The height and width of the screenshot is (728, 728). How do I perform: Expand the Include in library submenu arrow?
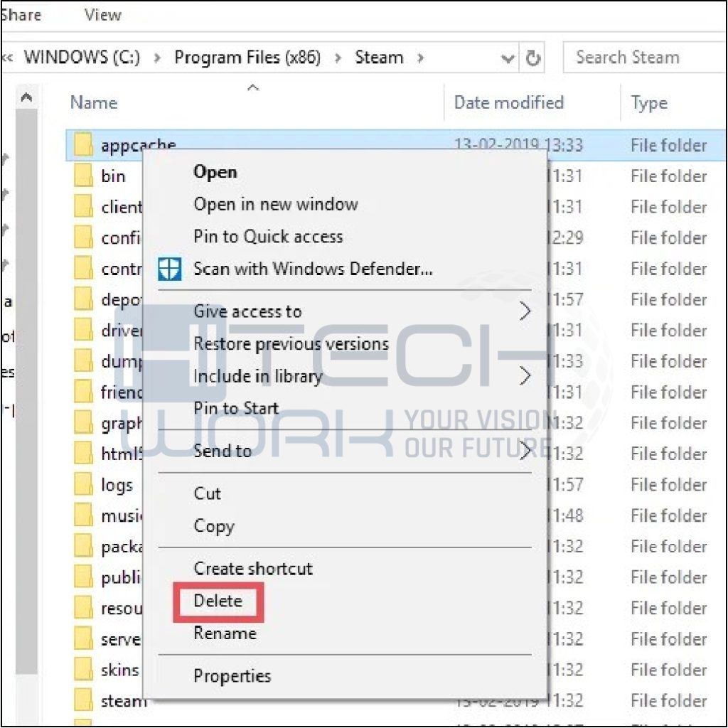[x=525, y=376]
